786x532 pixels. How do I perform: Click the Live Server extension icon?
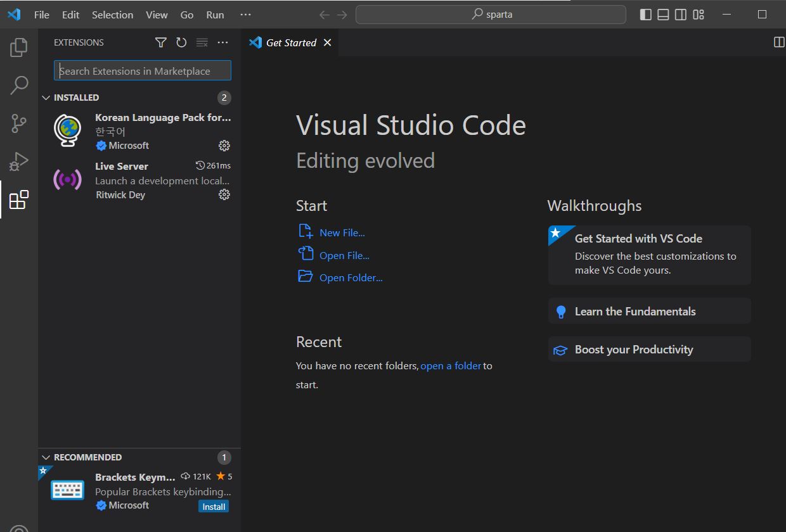(x=68, y=180)
